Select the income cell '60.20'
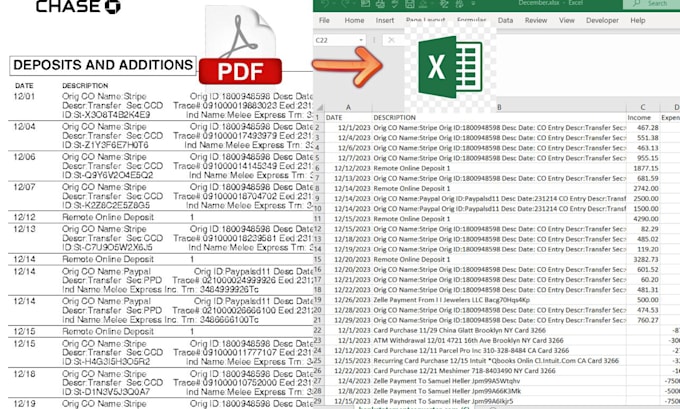This screenshot has height=409, width=680. 643,280
